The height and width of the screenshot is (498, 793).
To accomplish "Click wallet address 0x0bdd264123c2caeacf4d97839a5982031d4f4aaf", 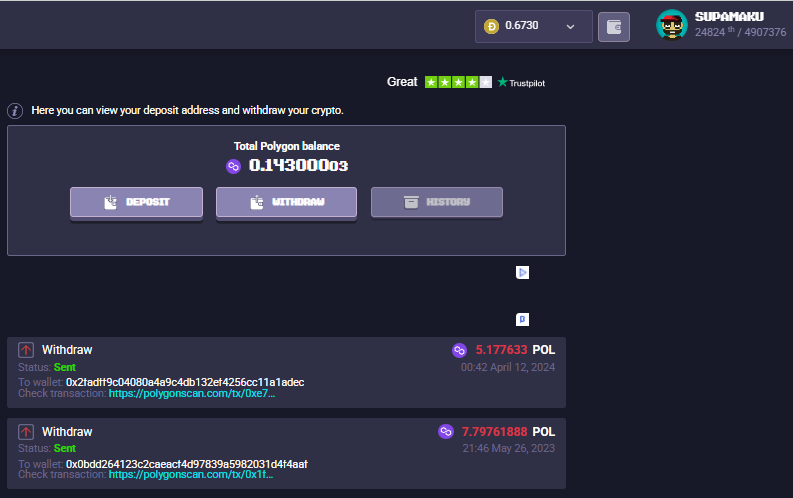I will (187, 464).
